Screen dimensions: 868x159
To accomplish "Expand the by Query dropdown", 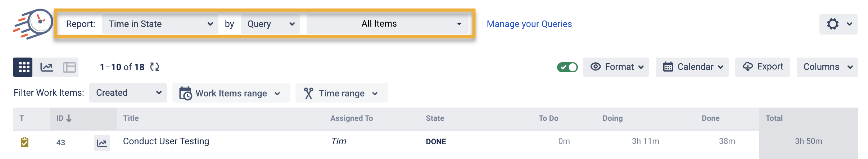I will [x=270, y=24].
